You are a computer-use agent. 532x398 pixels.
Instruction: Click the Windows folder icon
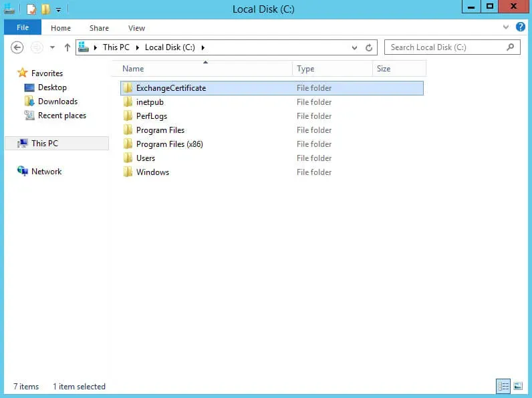pos(128,172)
